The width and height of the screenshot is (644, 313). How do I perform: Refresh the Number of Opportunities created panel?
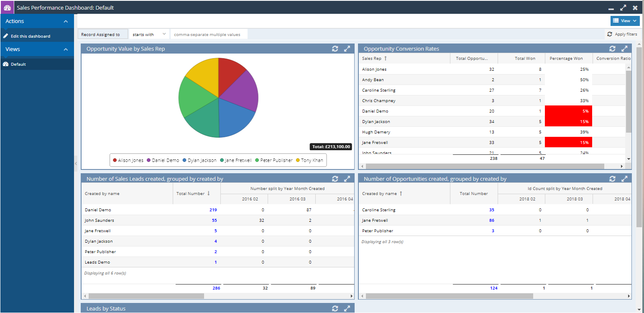pyautogui.click(x=612, y=179)
